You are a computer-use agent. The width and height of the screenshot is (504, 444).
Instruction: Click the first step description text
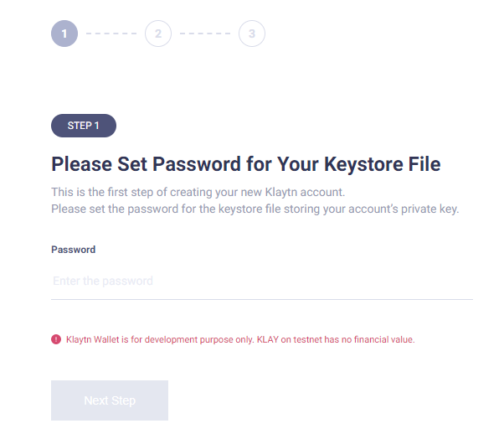198,192
